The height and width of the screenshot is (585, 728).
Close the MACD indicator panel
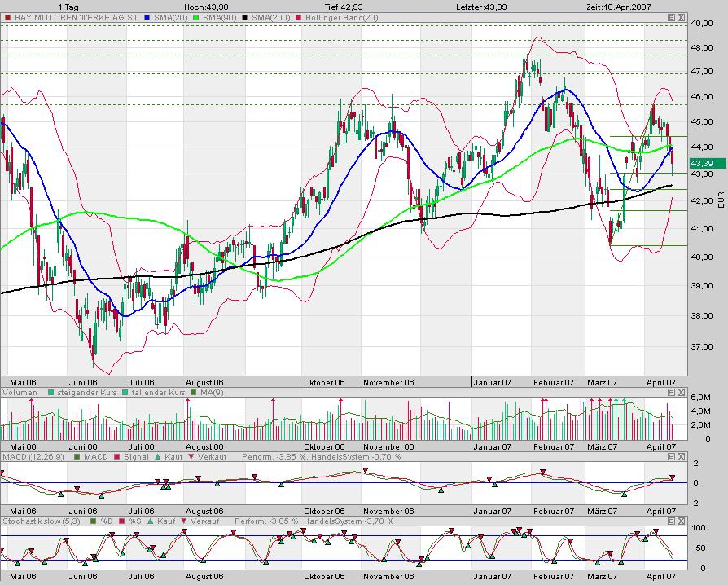[x=682, y=456]
